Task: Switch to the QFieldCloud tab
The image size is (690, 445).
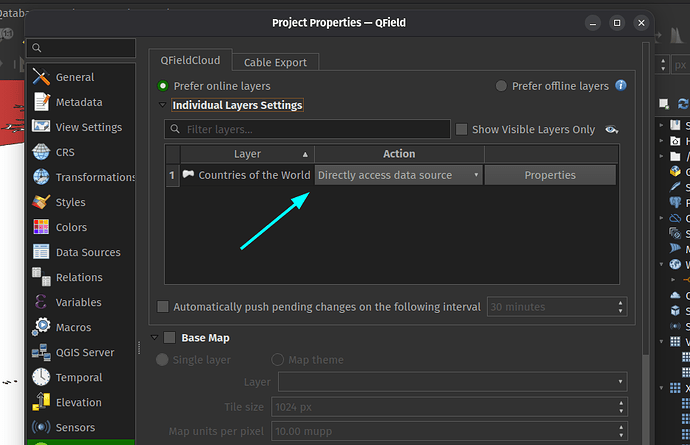Action: (191, 60)
